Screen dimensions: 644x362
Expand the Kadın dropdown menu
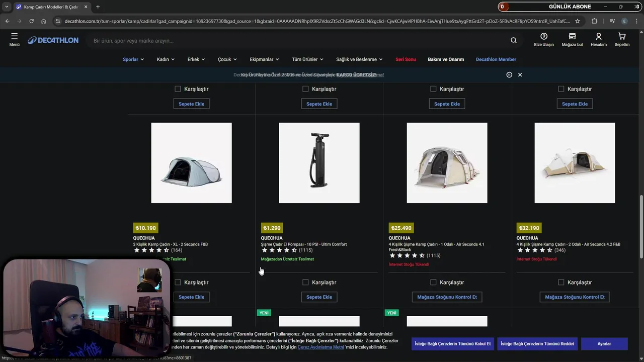coord(166,59)
